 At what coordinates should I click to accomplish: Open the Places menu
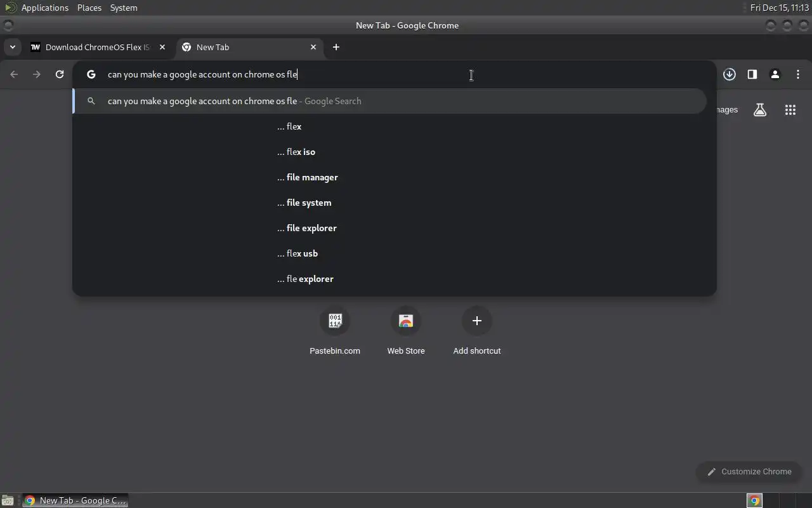click(x=89, y=8)
